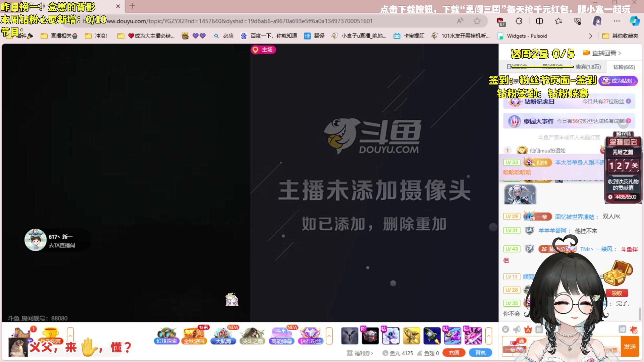Open the bookmarks bar overflow chevron

[x=591, y=36]
